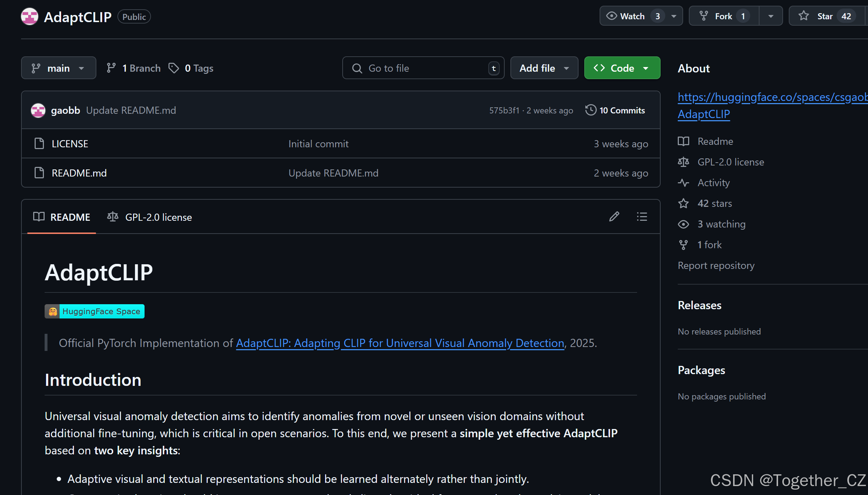Click the commits history clock icon
This screenshot has height=495, width=868.
click(590, 110)
